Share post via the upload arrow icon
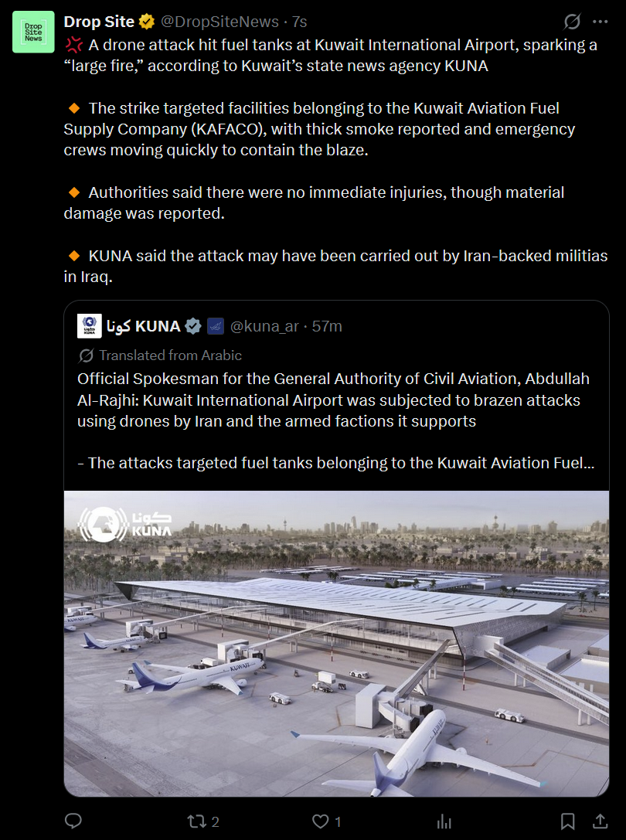This screenshot has width=626, height=840. tap(600, 821)
